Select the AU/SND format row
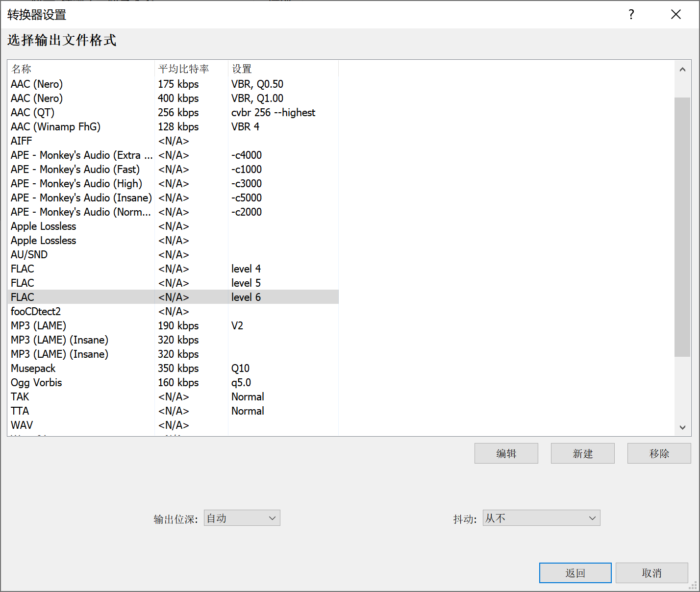This screenshot has width=700, height=592. 173,254
